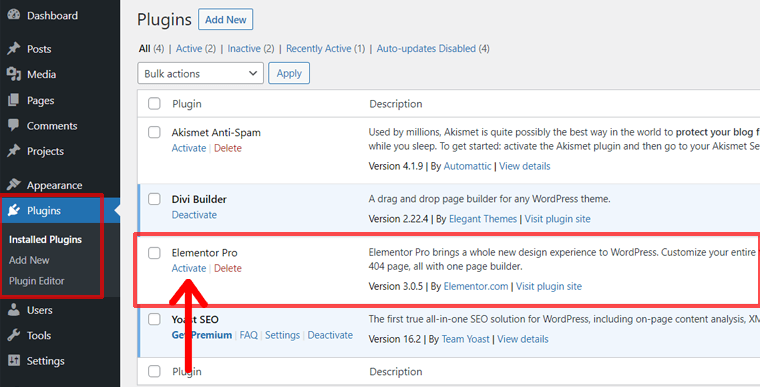Click the Elementor Pro plugin name
The width and height of the screenshot is (760, 387).
click(204, 253)
